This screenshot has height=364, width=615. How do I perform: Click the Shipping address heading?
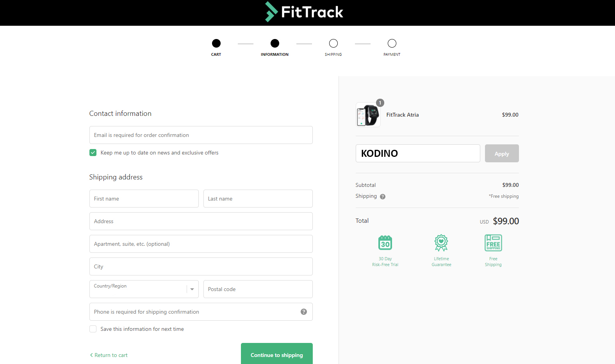pos(116,177)
